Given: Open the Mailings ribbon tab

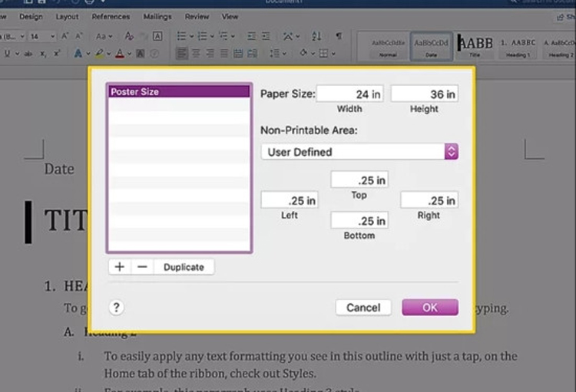Looking at the screenshot, I should 157,17.
